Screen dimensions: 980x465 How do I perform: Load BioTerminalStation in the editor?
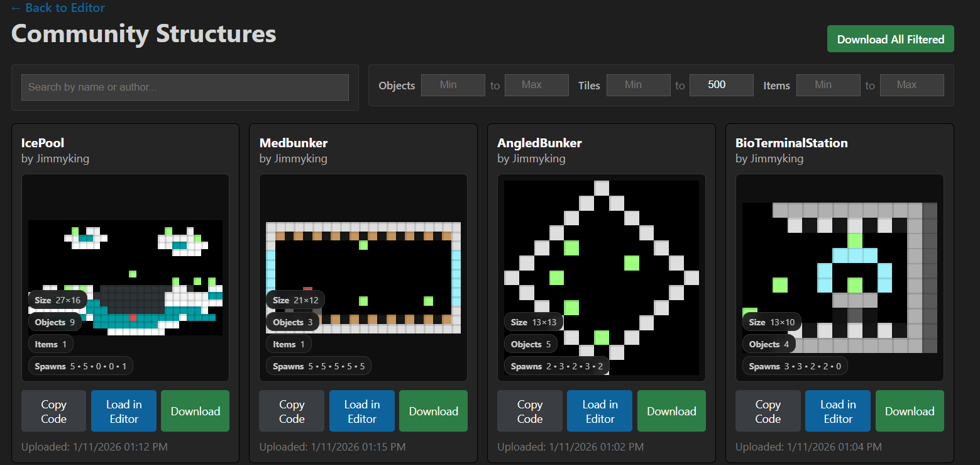click(x=838, y=411)
